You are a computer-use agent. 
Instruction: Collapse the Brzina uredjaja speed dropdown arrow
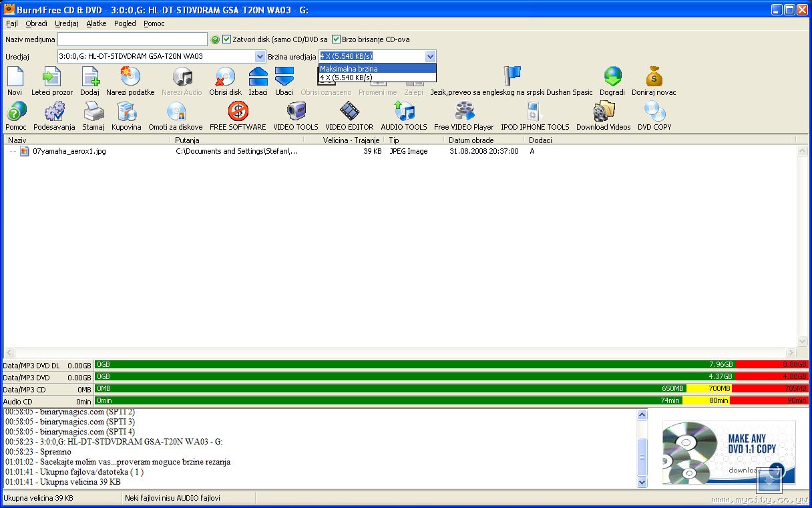point(430,57)
